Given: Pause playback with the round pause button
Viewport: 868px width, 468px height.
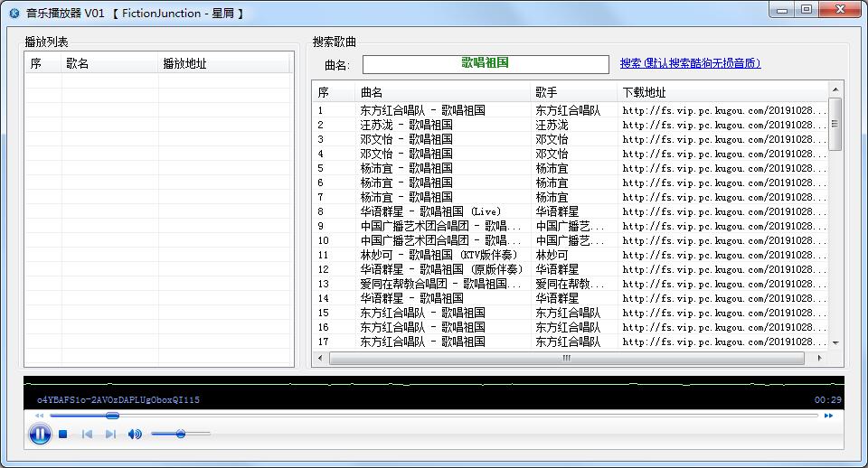Looking at the screenshot, I should (x=40, y=435).
